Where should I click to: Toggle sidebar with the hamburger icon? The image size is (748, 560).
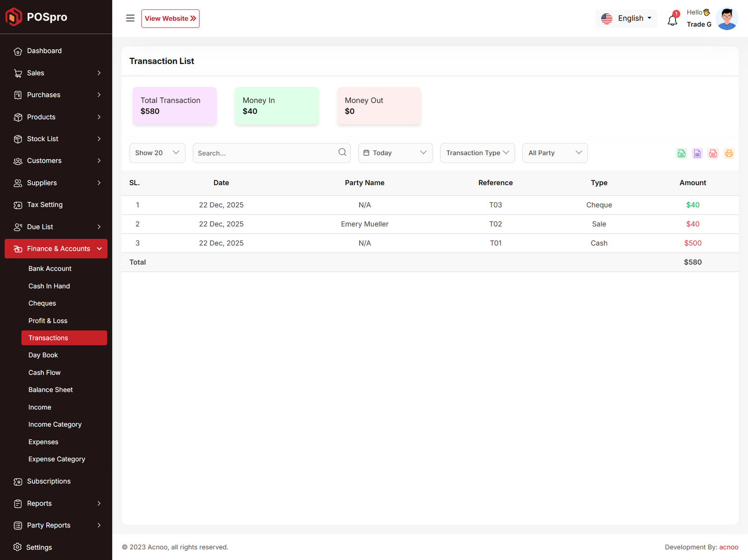coord(130,18)
